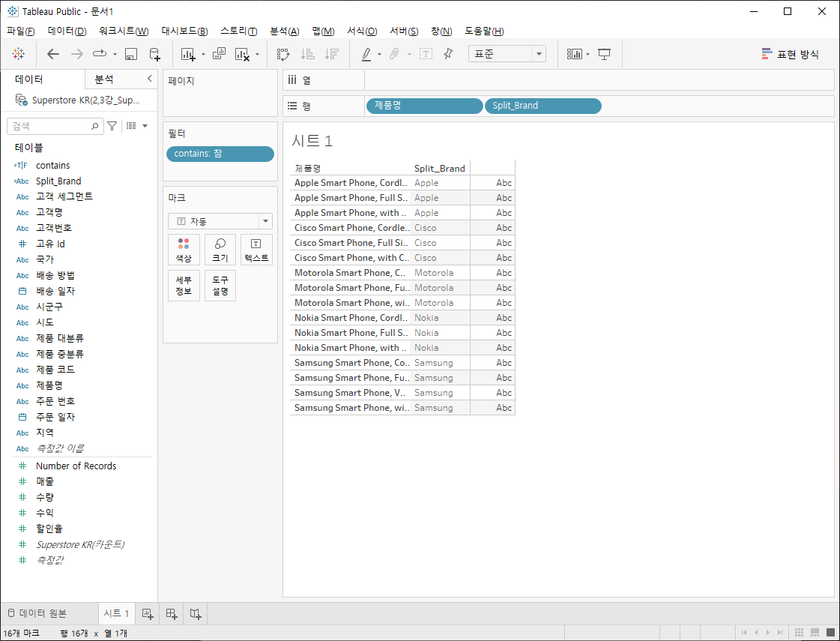Viewport: 840px width, 641px height.
Task: Click the Save disk icon
Action: click(x=130, y=53)
